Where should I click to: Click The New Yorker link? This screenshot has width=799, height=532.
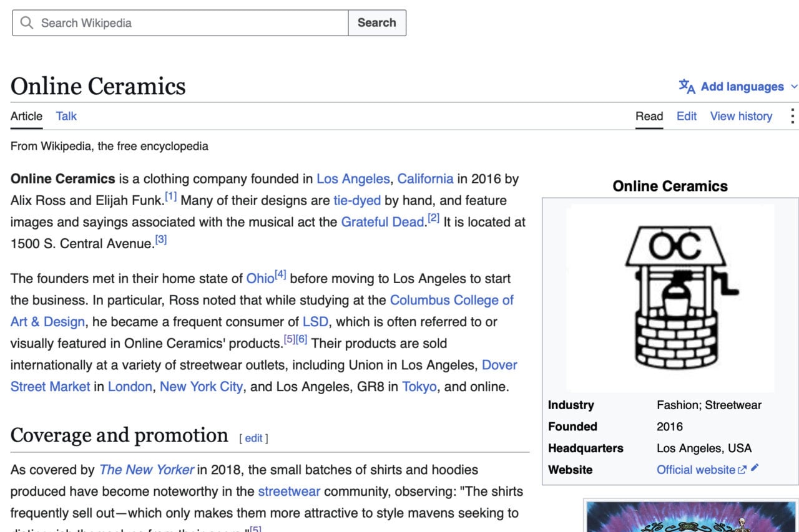point(147,470)
